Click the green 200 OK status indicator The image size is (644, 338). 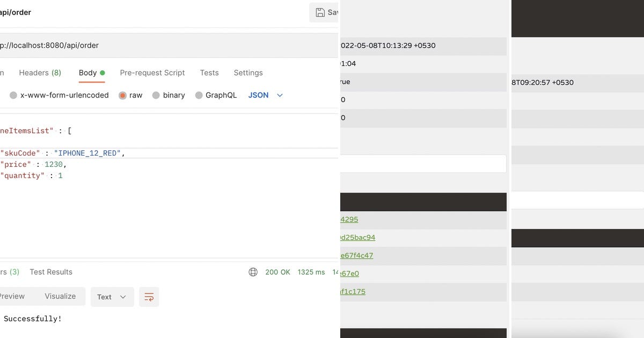coord(277,272)
